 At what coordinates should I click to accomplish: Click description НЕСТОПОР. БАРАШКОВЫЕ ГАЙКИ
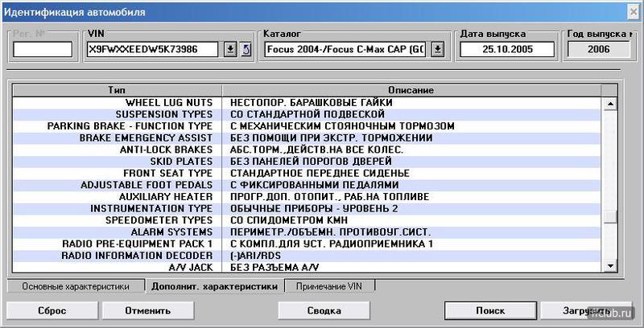pyautogui.click(x=312, y=103)
